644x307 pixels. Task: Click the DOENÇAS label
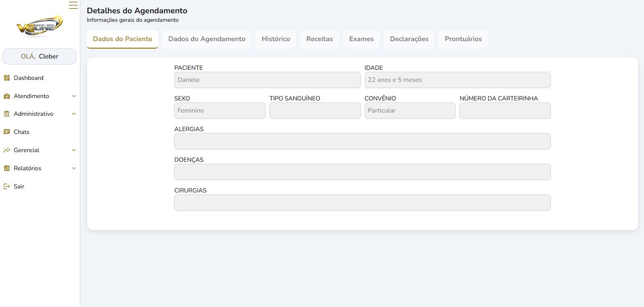[189, 160]
